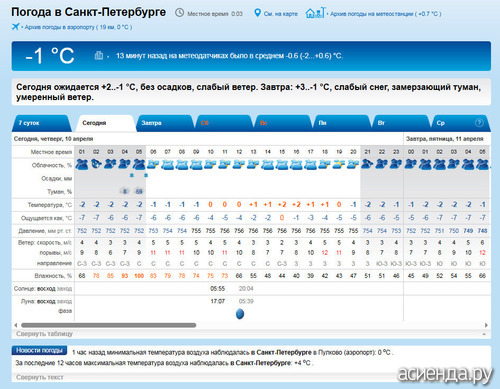Collapse news text via Свернуть текст

click(40, 377)
